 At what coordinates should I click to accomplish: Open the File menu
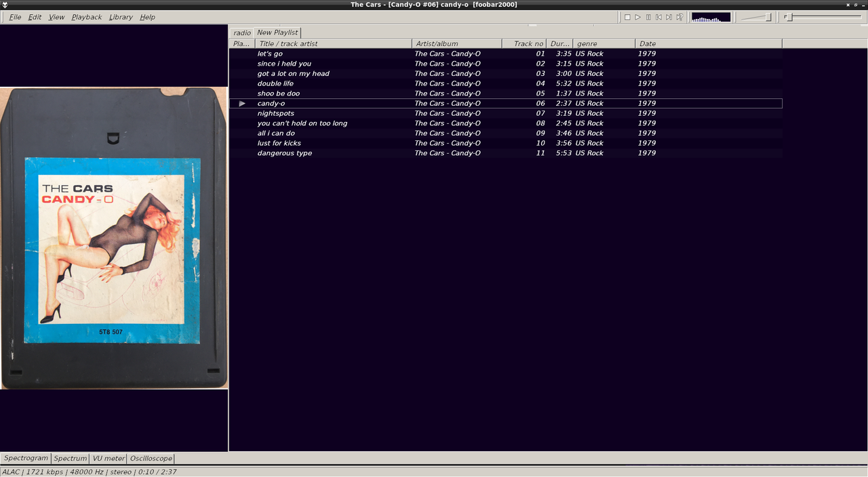15,17
